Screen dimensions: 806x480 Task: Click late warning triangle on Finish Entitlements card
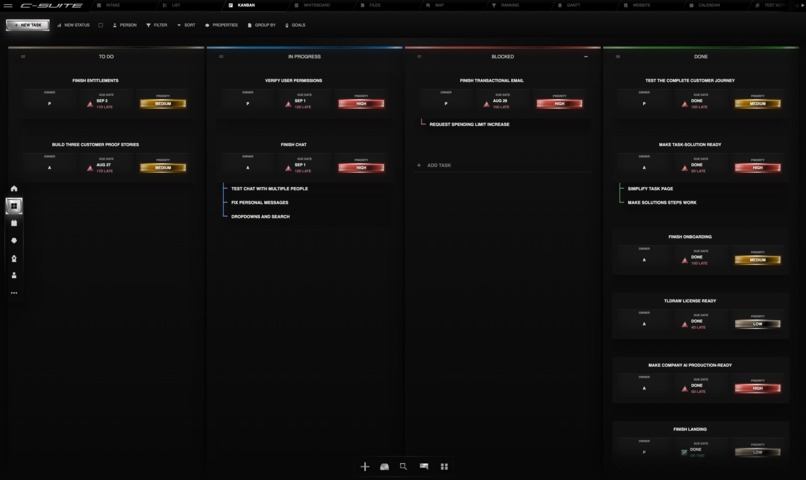90,104
